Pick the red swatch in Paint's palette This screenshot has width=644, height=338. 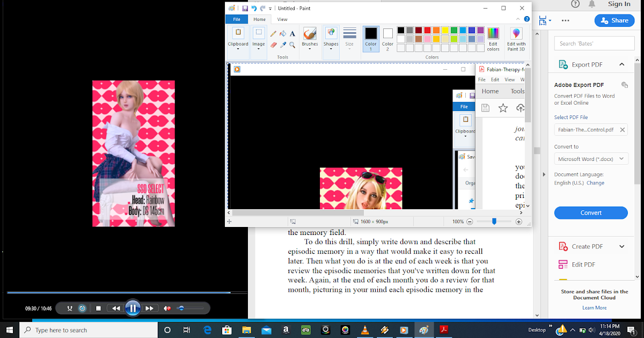428,31
